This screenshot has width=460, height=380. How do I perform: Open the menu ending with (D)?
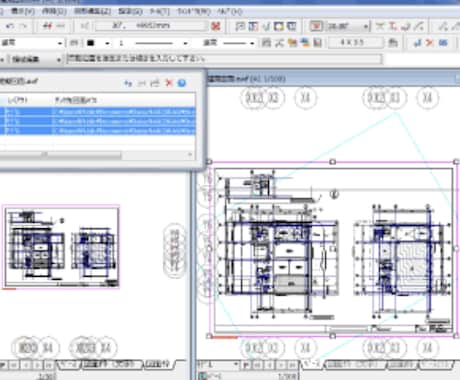tap(54, 11)
